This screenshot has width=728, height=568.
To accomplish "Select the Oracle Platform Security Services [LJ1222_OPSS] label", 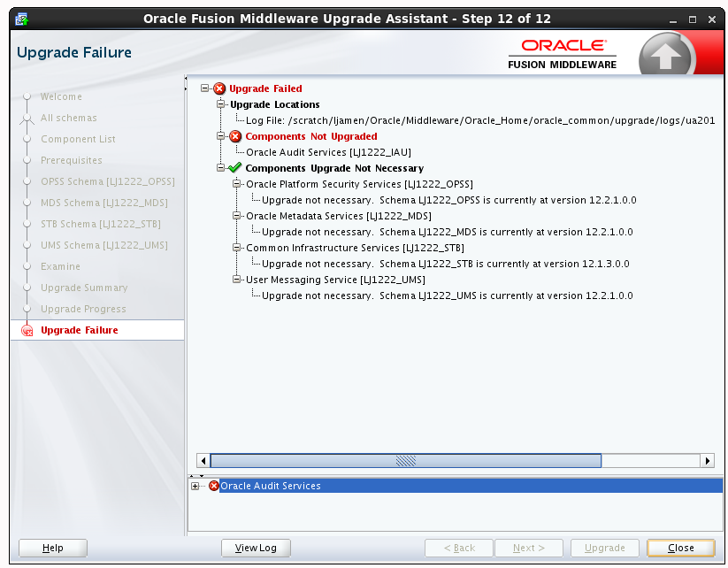I will point(359,184).
